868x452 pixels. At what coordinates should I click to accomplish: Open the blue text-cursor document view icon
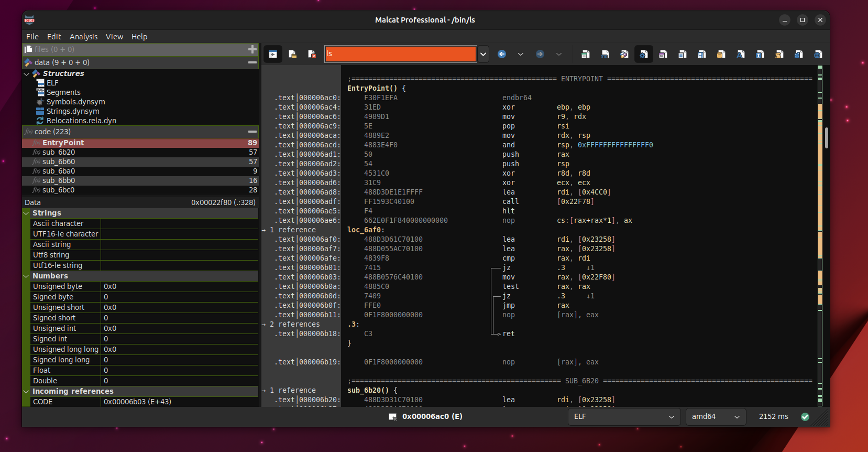point(760,54)
